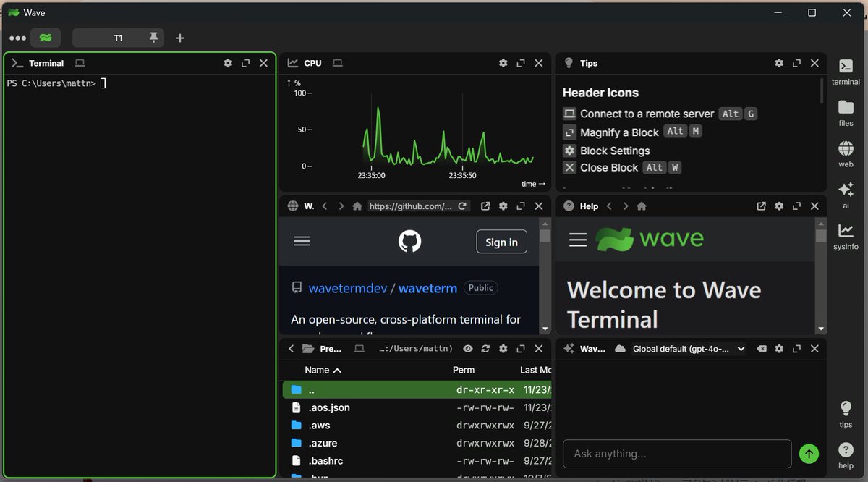Open settings of GitHub web block
The image size is (868, 482).
point(503,206)
